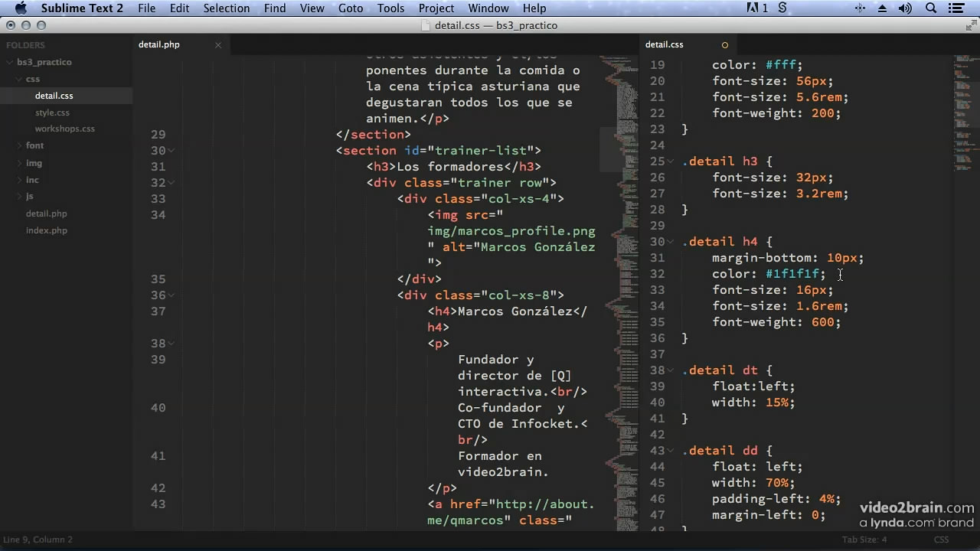Open the Help menu

click(x=534, y=8)
